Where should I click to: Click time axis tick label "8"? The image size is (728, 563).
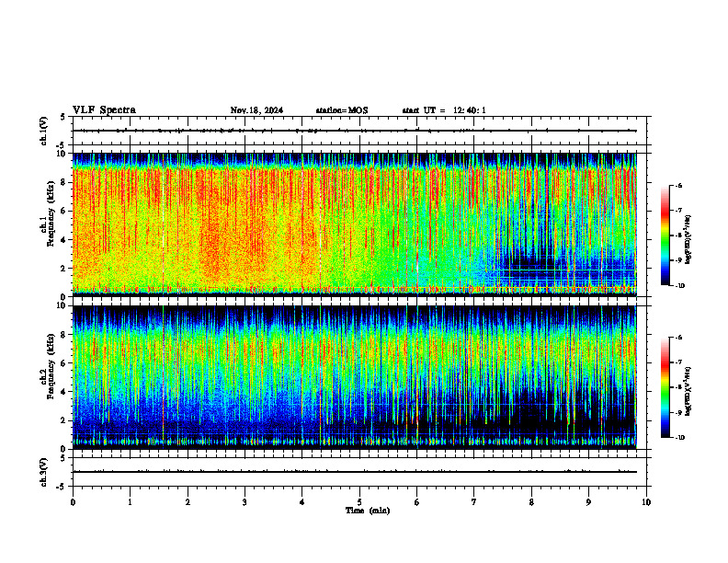(531, 502)
